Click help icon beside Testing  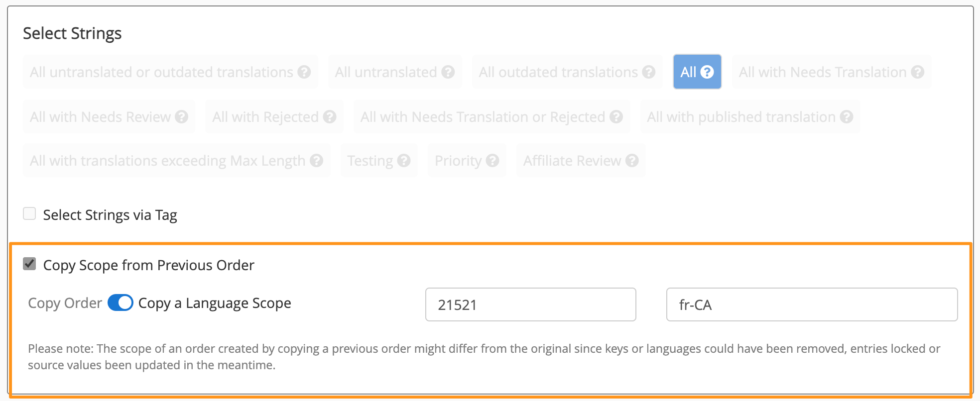point(404,161)
